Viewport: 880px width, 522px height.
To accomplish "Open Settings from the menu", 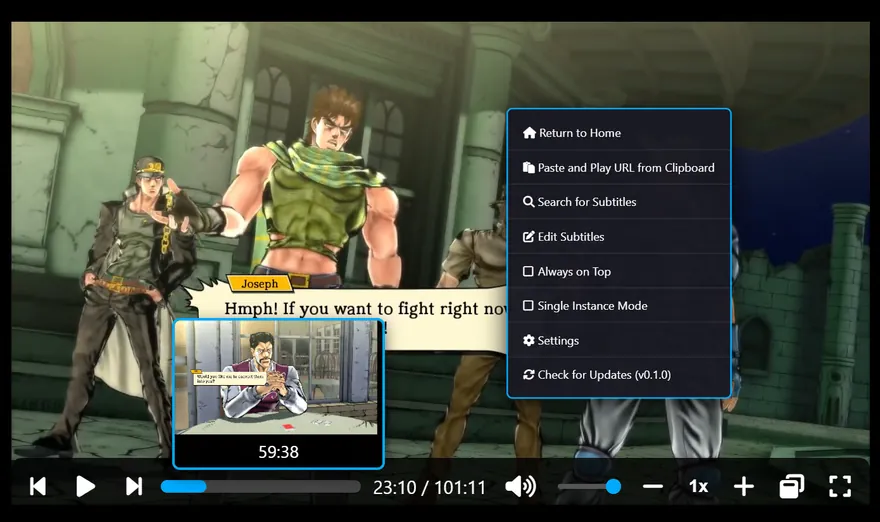I will click(x=619, y=341).
